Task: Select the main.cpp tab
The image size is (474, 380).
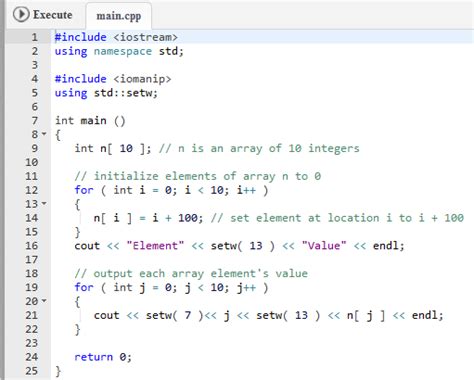Action: [x=119, y=16]
